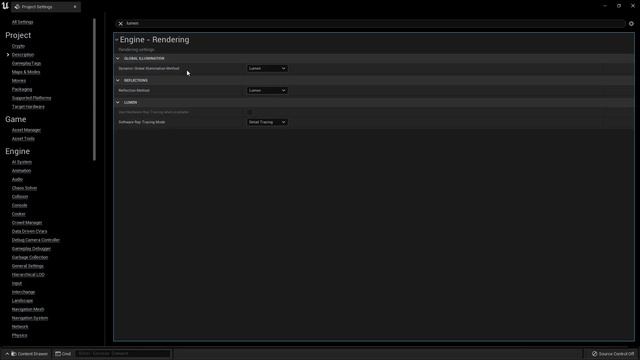Collapse the Reflections category
640x360 pixels.
coord(118,80)
